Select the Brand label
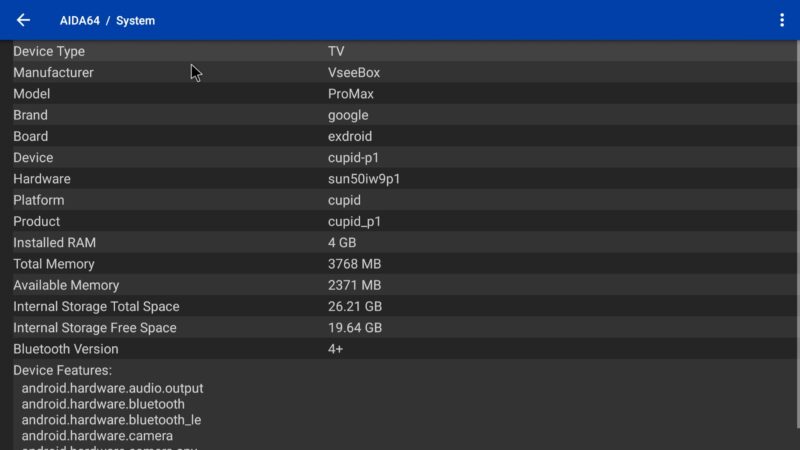Image resolution: width=800 pixels, height=450 pixels. pyautogui.click(x=31, y=115)
